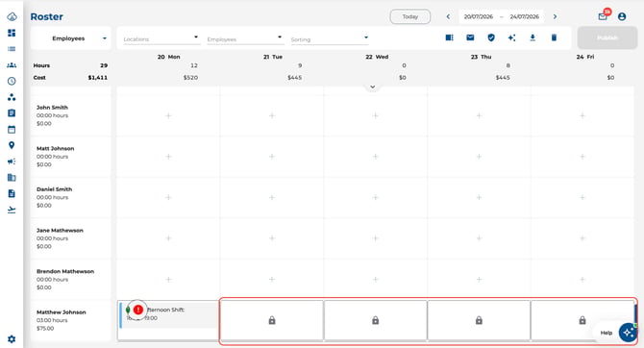Open the inbox notifications icon with badge

pos(603,16)
